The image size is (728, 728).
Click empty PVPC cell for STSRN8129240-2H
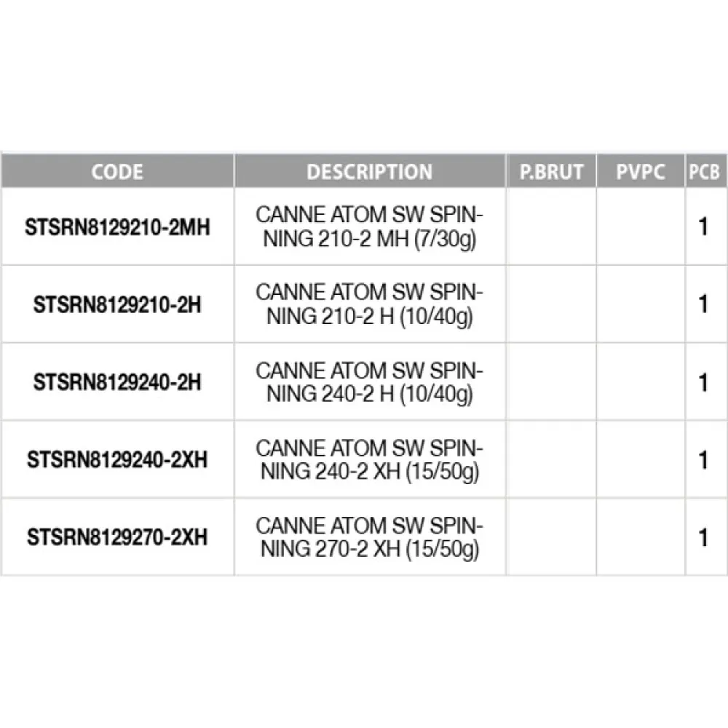pyautogui.click(x=640, y=383)
